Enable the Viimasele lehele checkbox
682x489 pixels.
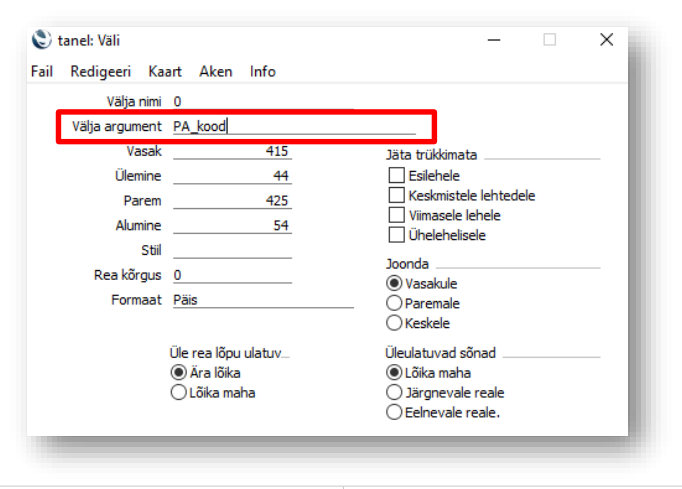(396, 215)
